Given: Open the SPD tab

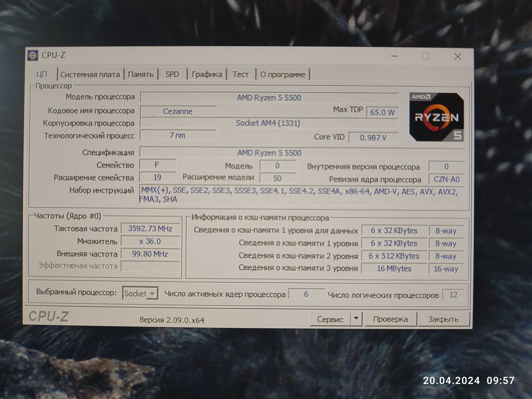Looking at the screenshot, I should click(172, 74).
